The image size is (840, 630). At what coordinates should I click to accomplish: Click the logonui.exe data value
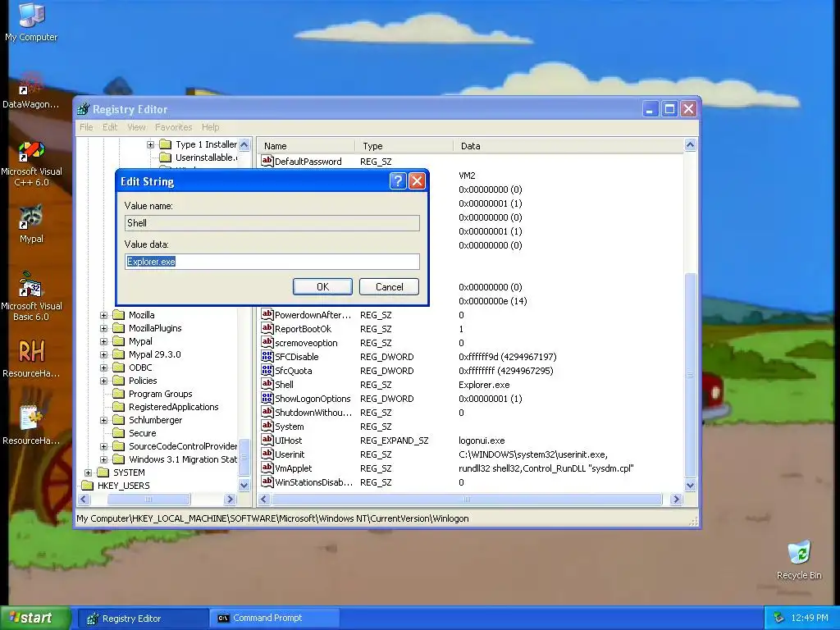482,441
